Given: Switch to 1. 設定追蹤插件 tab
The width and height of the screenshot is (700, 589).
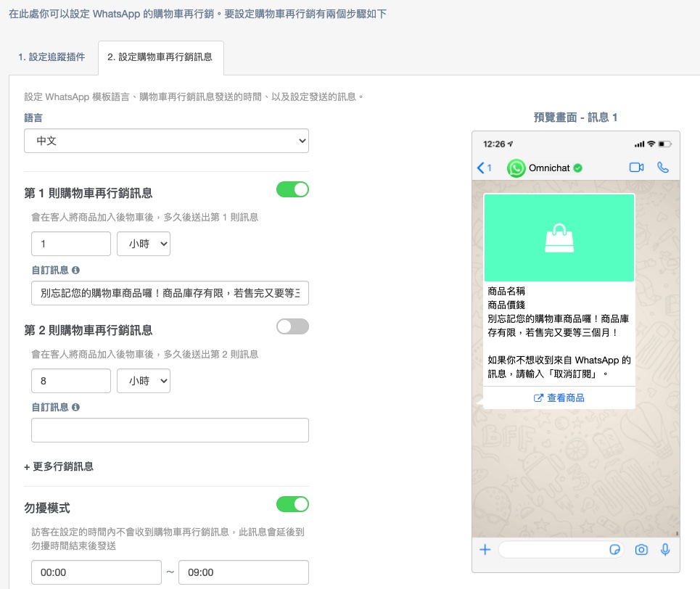Looking at the screenshot, I should [52, 57].
